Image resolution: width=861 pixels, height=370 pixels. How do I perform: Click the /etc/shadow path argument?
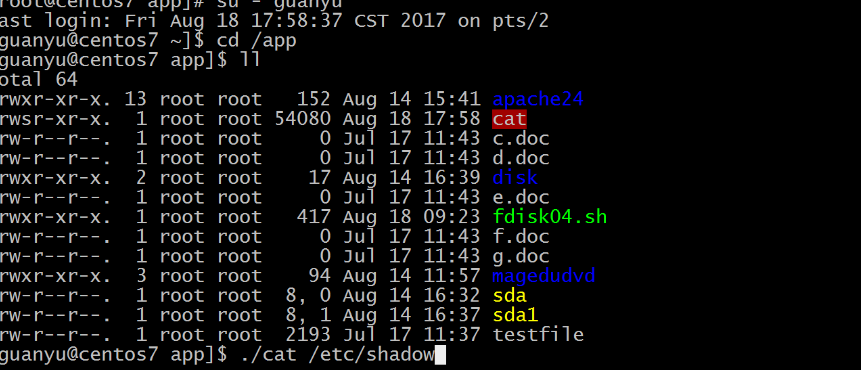click(x=371, y=355)
